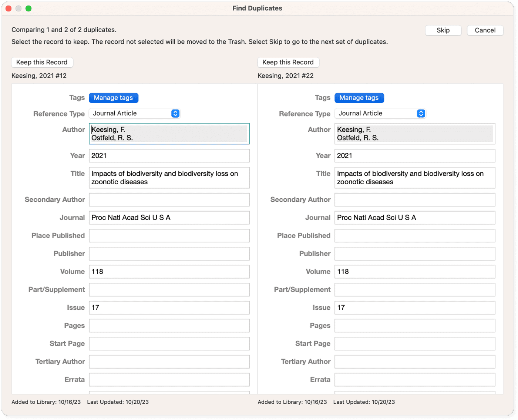
Task: Skip to the next set of duplicates
Action: pyautogui.click(x=443, y=30)
